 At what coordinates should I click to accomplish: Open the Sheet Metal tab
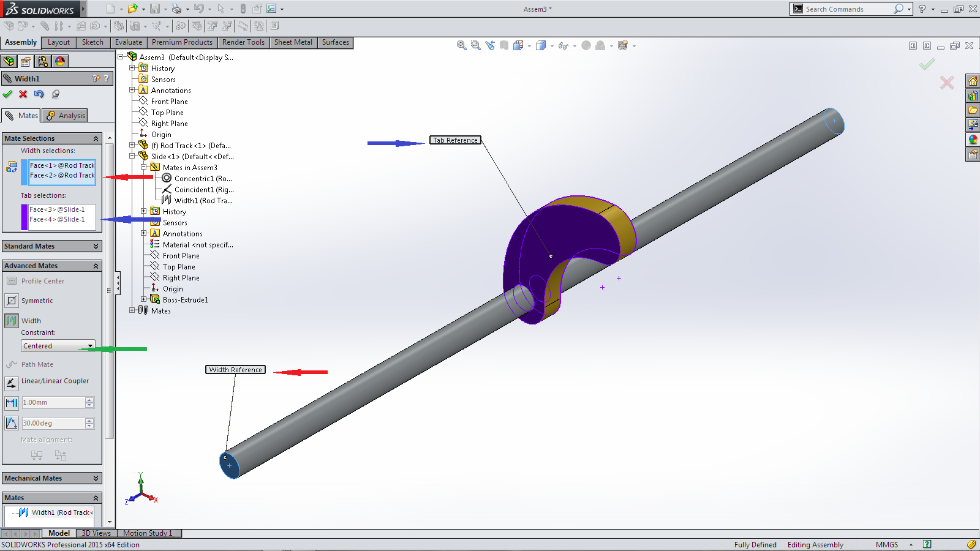pyautogui.click(x=293, y=42)
